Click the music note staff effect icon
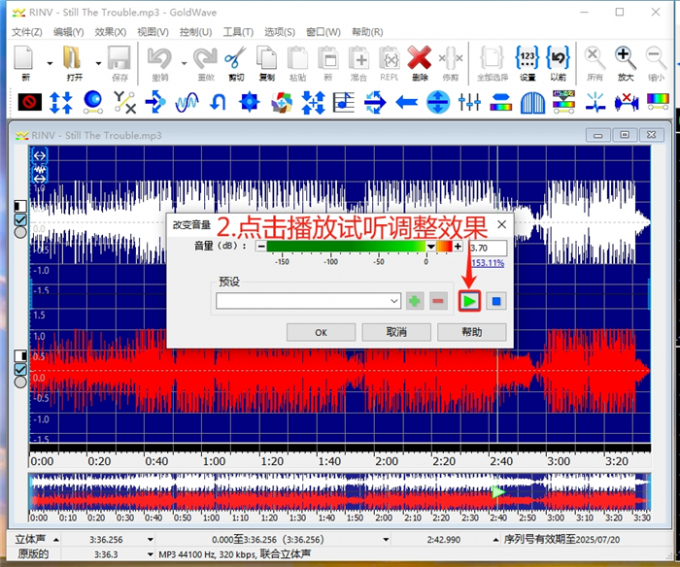680x567 pixels. pos(343,102)
